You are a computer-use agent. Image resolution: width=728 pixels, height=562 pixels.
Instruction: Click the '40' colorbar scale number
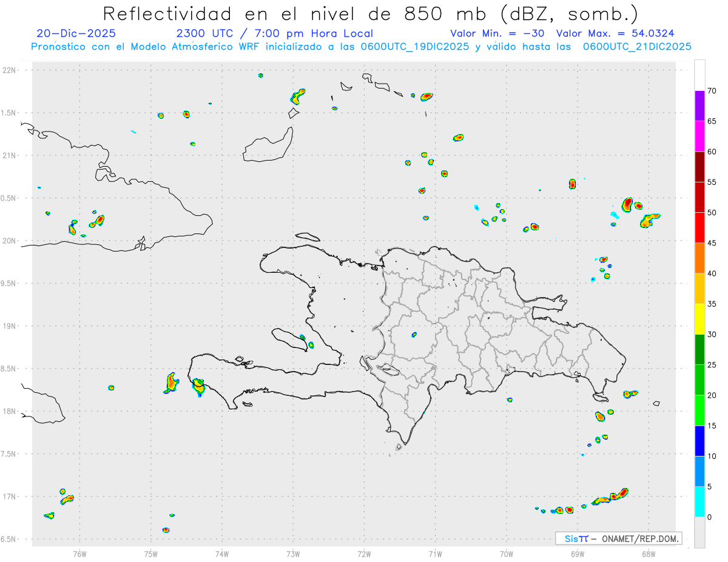click(712, 273)
